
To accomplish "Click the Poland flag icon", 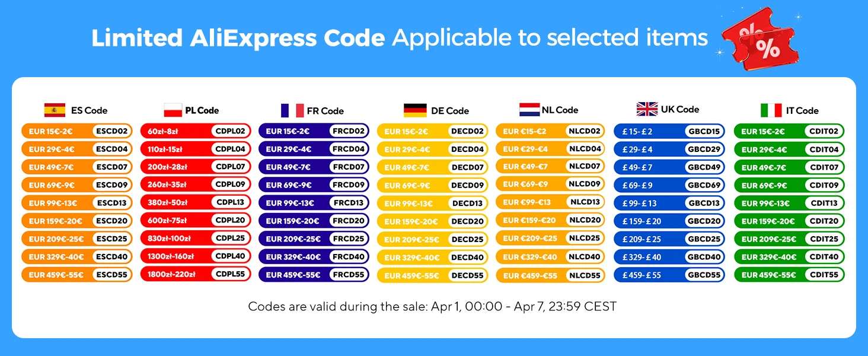I will pyautogui.click(x=173, y=110).
